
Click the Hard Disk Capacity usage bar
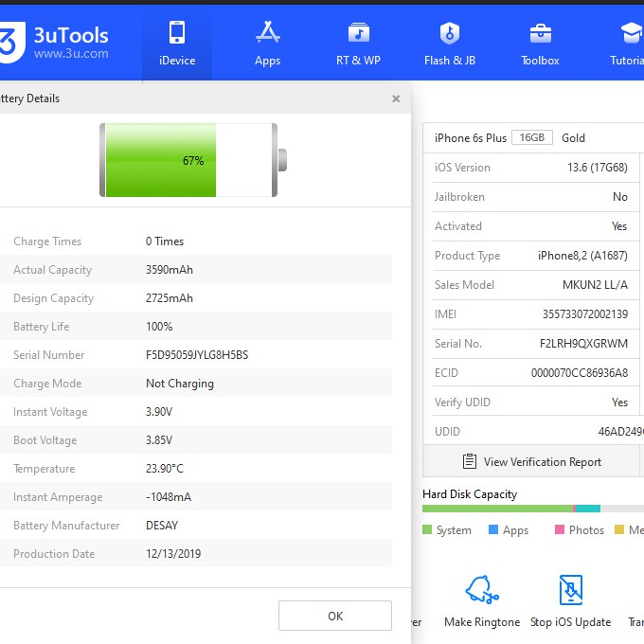(533, 509)
